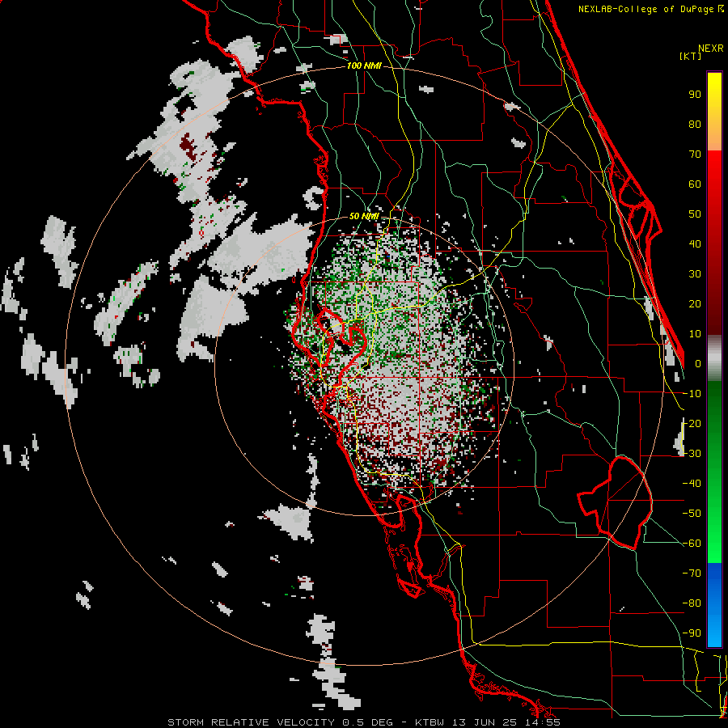Click the '-40' scale value
This screenshot has width=728, height=728.
tap(692, 484)
